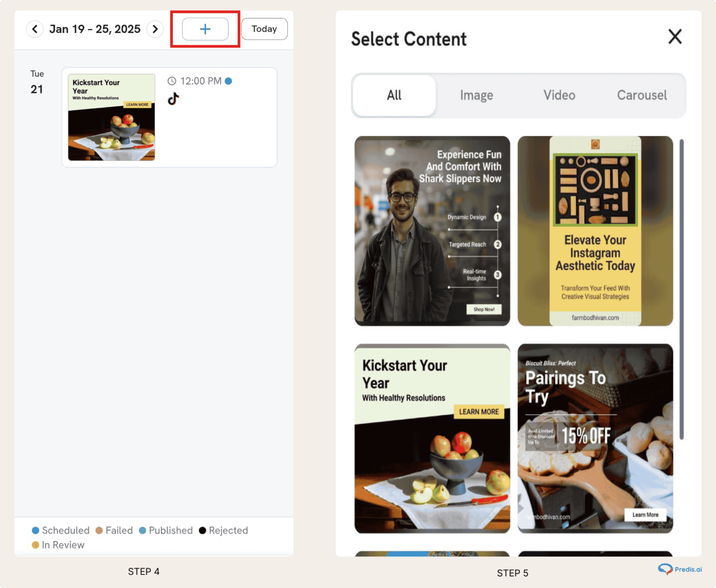716x588 pixels.
Task: Select the Pairings To Try 15% OFF card
Action: click(595, 439)
